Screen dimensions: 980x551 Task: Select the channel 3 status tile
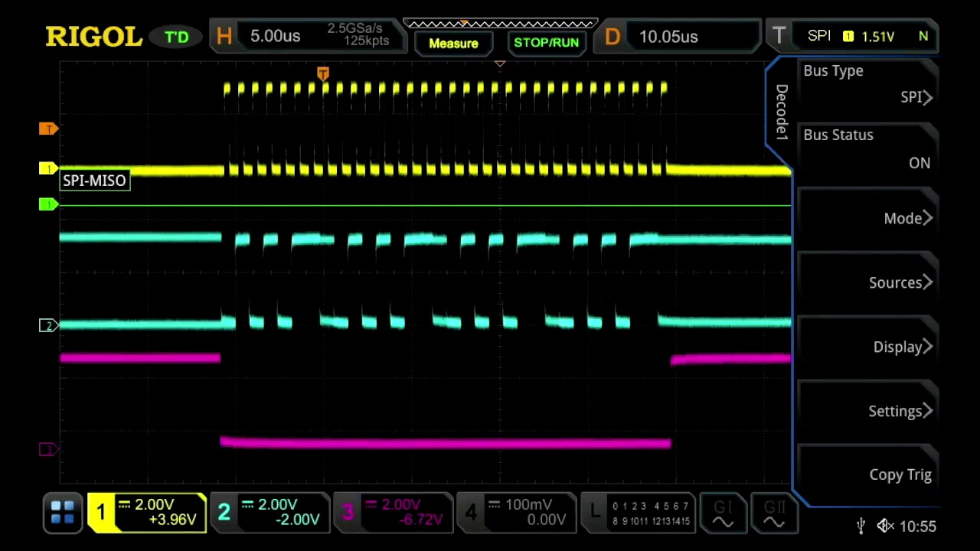(393, 512)
